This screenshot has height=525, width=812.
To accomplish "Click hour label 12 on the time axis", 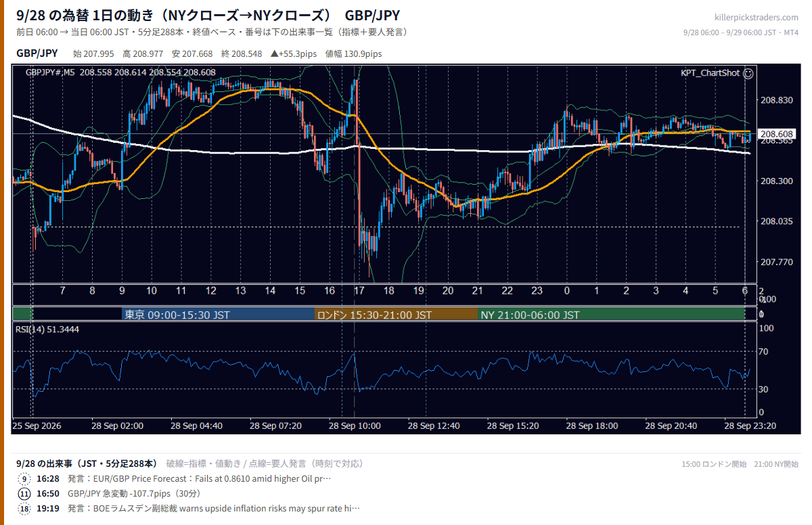I will click(x=211, y=291).
